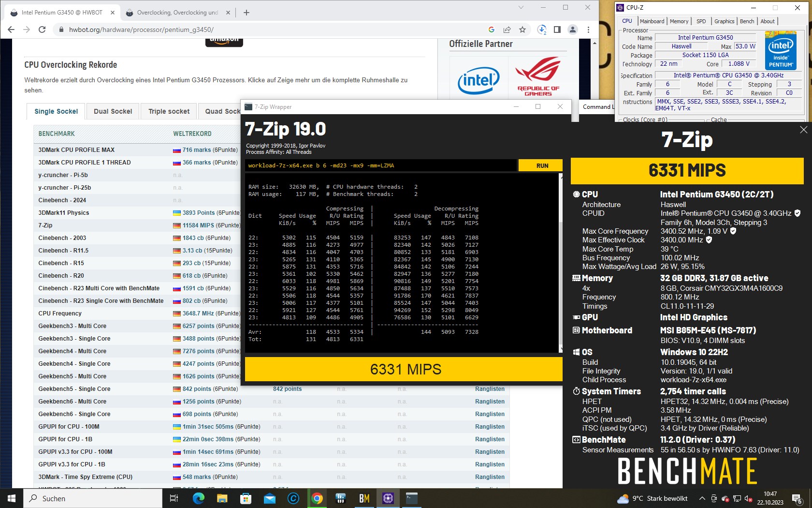Click the volume tray icon
The width and height of the screenshot is (812, 508).
[x=748, y=498]
